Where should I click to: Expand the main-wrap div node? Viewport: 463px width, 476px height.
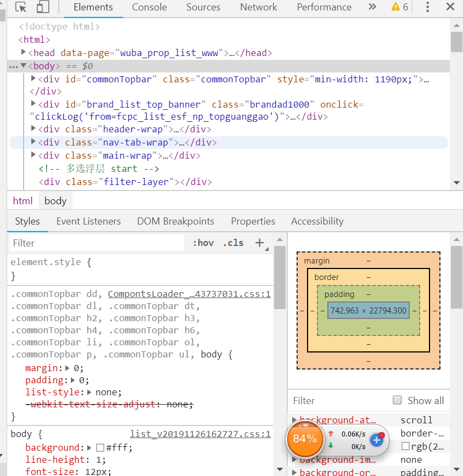pos(34,155)
